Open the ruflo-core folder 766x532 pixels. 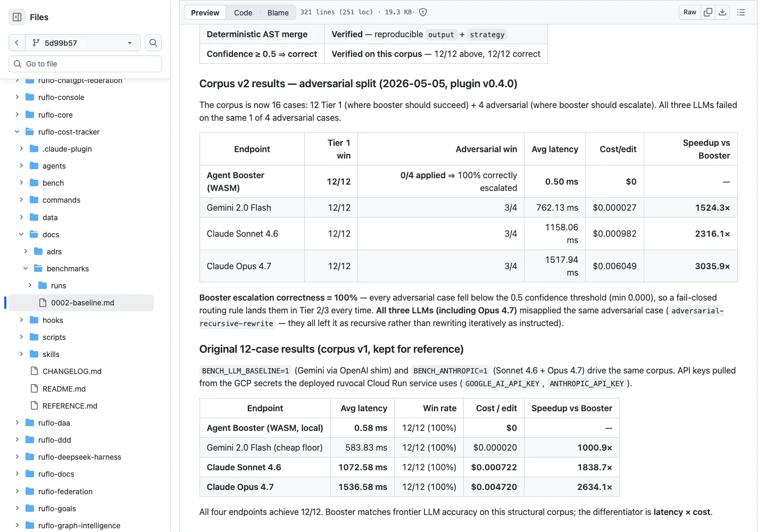coord(55,114)
